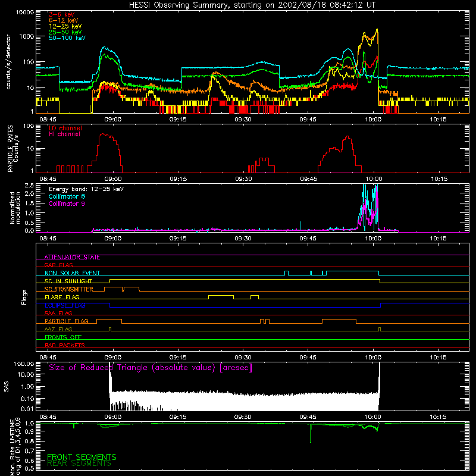
Task: Click the Flags axis title
Action: coord(24,297)
